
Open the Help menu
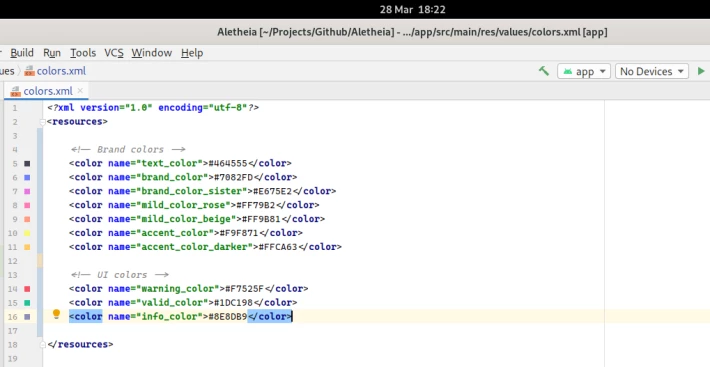point(192,53)
